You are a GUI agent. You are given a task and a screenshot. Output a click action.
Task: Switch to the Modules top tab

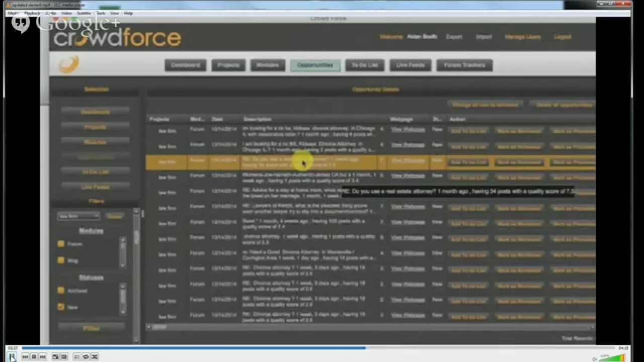[268, 65]
